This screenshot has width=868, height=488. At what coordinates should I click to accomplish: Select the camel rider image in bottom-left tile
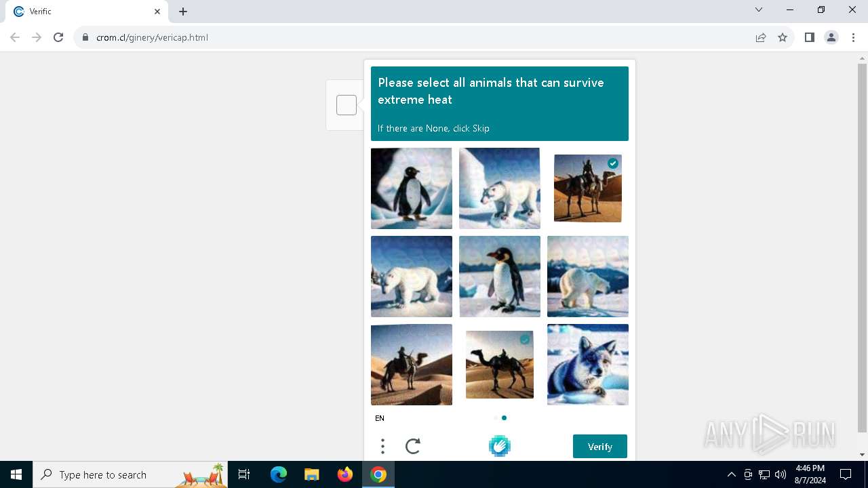(412, 365)
